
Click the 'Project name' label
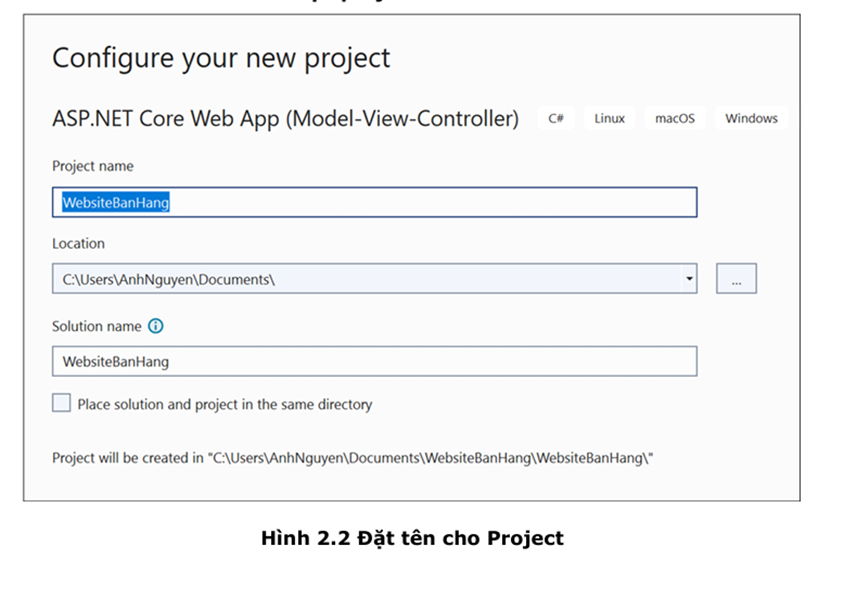tap(92, 166)
